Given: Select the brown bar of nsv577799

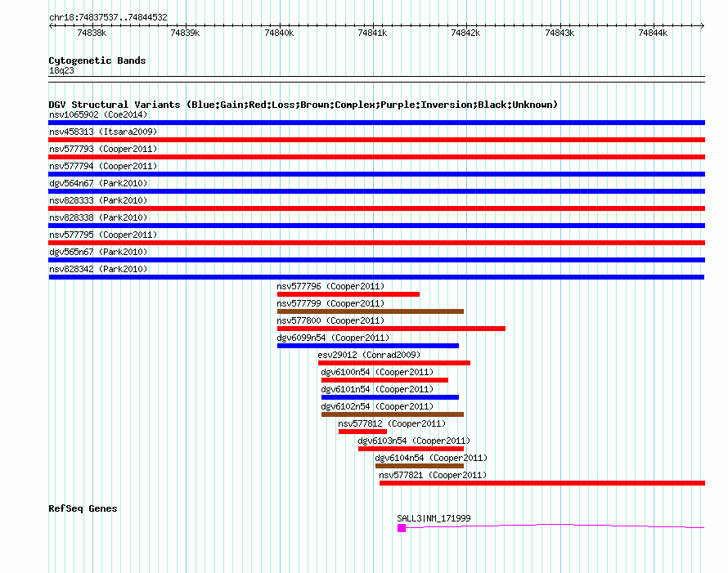Looking at the screenshot, I should click(x=370, y=311).
